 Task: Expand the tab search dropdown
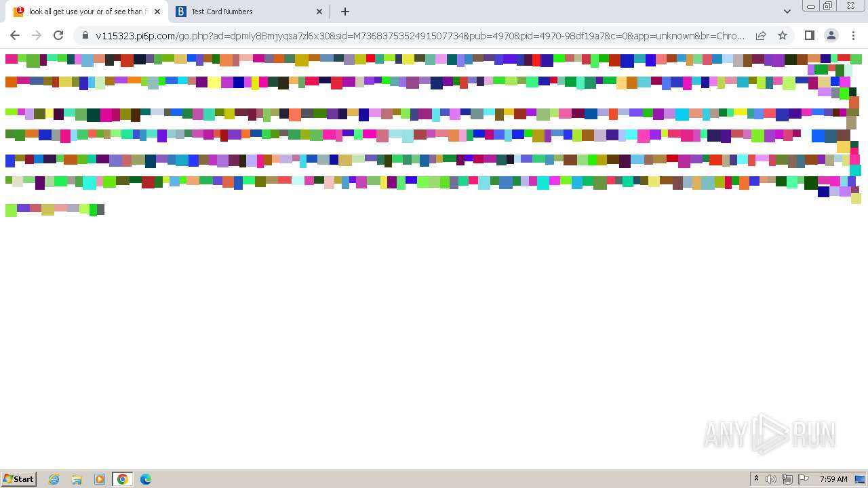[x=787, y=12]
